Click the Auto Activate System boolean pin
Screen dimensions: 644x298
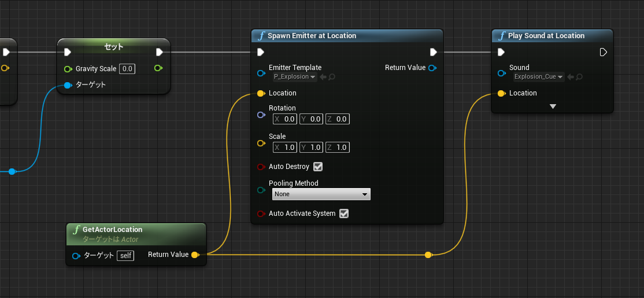point(260,214)
